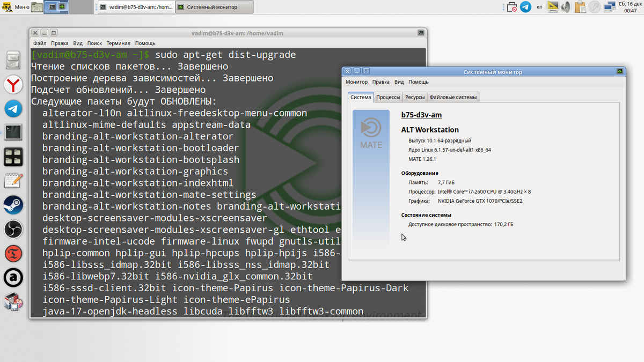Screen dimensions: 644x362
Task: Open the ALT 'Меню' main menu
Action: pyautogui.click(x=16, y=7)
